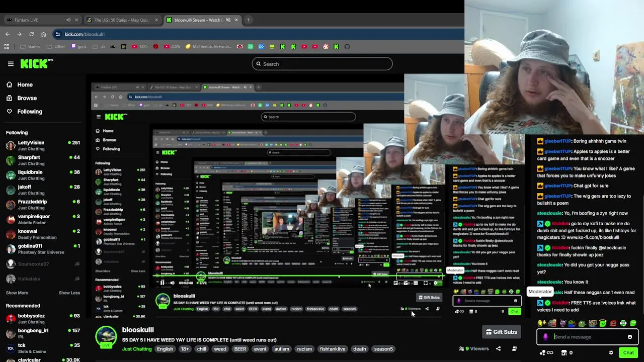
Task: Click the gift icon on Gift Subs
Action: 489,332
